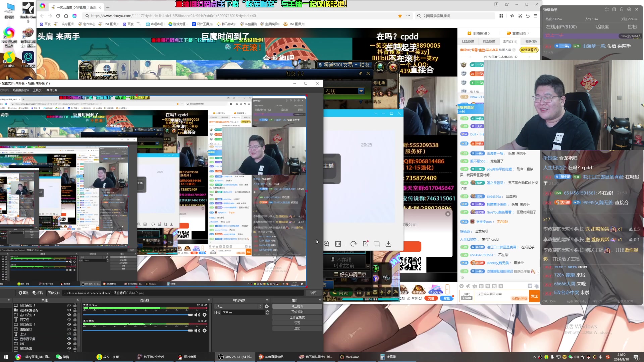Go to browser home page
The image size is (644, 362).
[x=66, y=16]
